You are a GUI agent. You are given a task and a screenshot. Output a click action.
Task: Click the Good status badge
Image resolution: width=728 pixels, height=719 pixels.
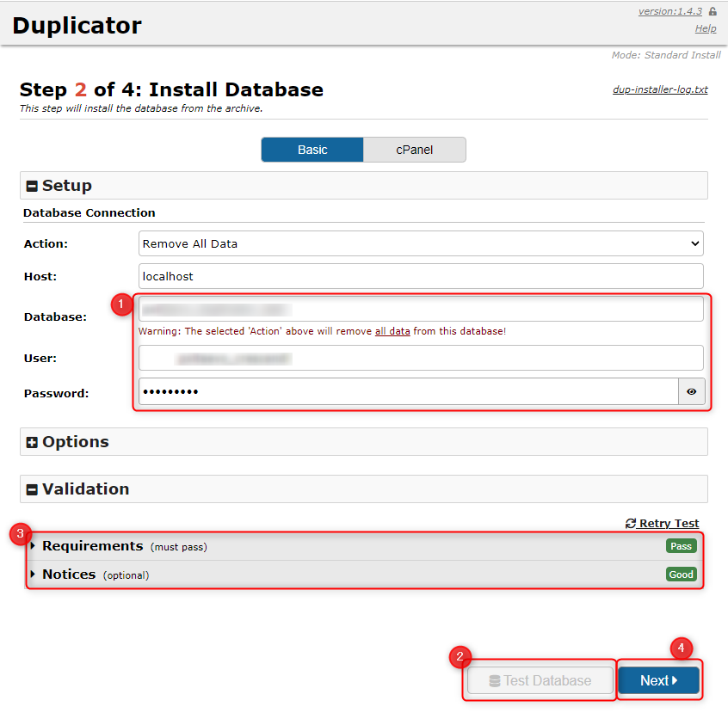[x=682, y=575]
